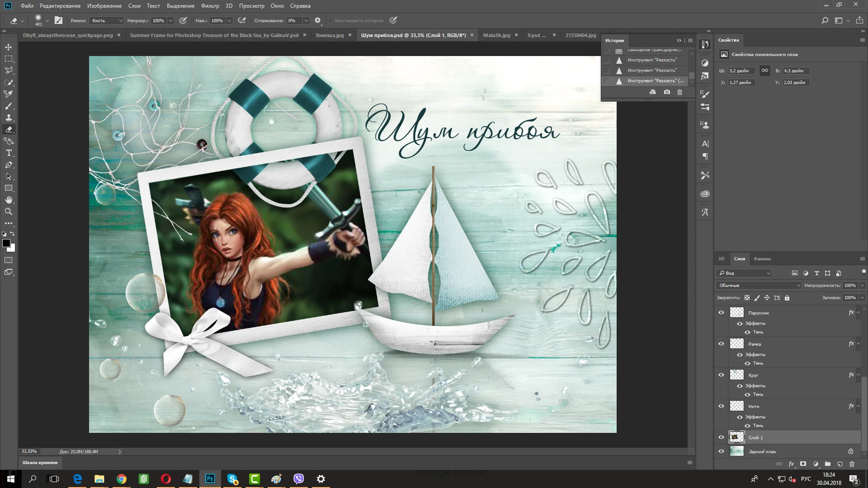Click the foreground color swatch
The image size is (868, 488).
(6, 244)
